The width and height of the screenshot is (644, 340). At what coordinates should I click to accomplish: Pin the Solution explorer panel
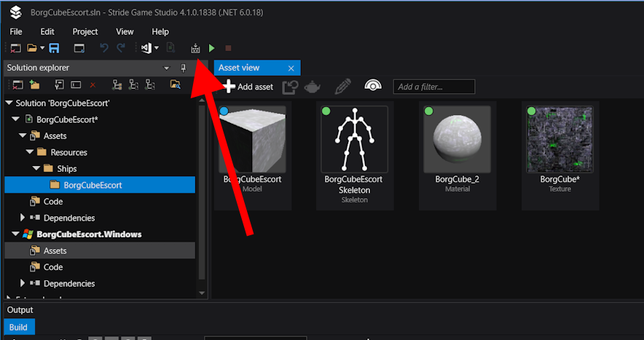pyautogui.click(x=183, y=68)
